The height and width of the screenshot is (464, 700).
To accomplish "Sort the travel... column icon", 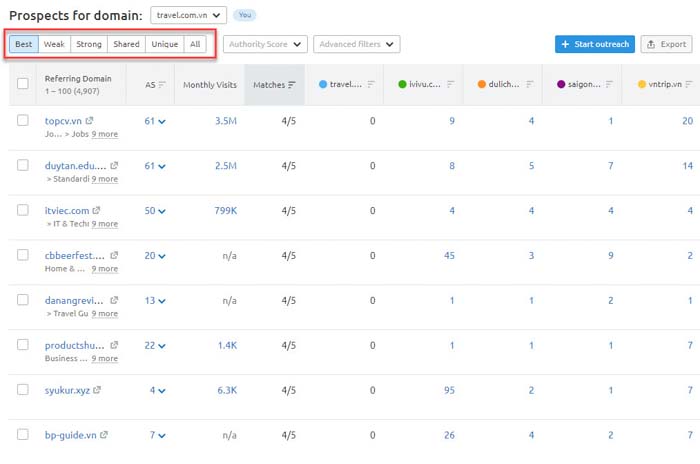I will click(371, 84).
